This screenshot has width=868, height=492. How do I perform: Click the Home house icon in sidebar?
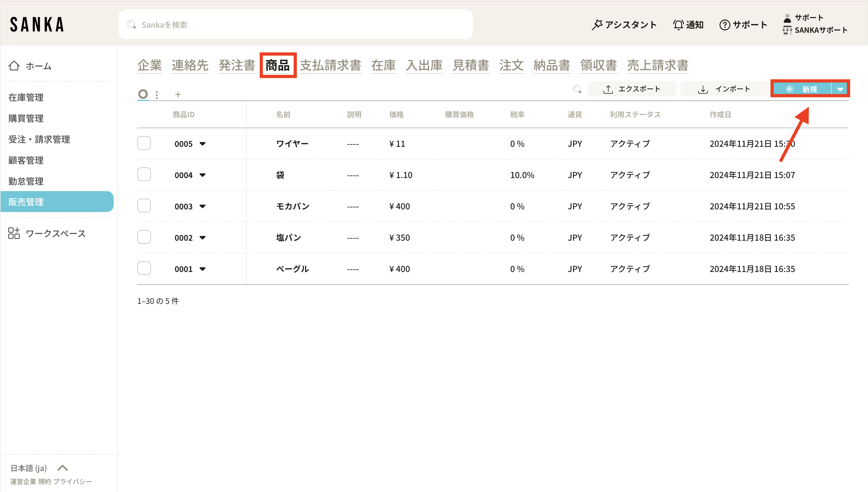click(x=14, y=66)
